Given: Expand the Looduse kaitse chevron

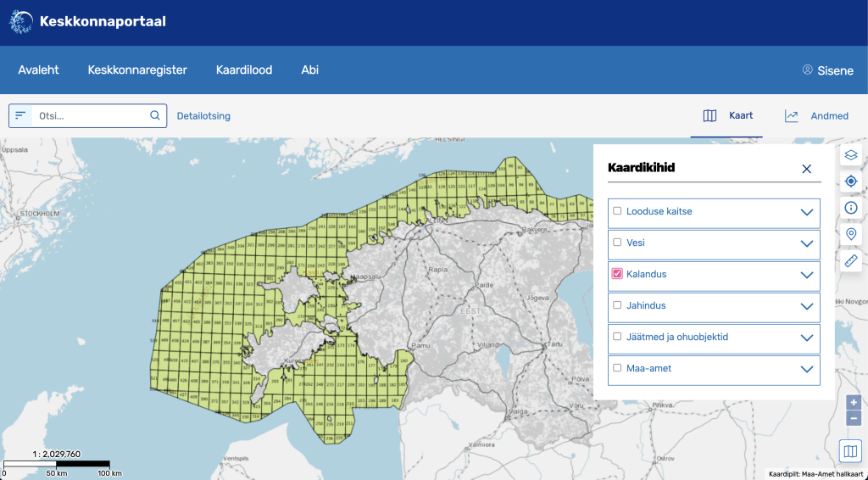Looking at the screenshot, I should click(x=807, y=212).
